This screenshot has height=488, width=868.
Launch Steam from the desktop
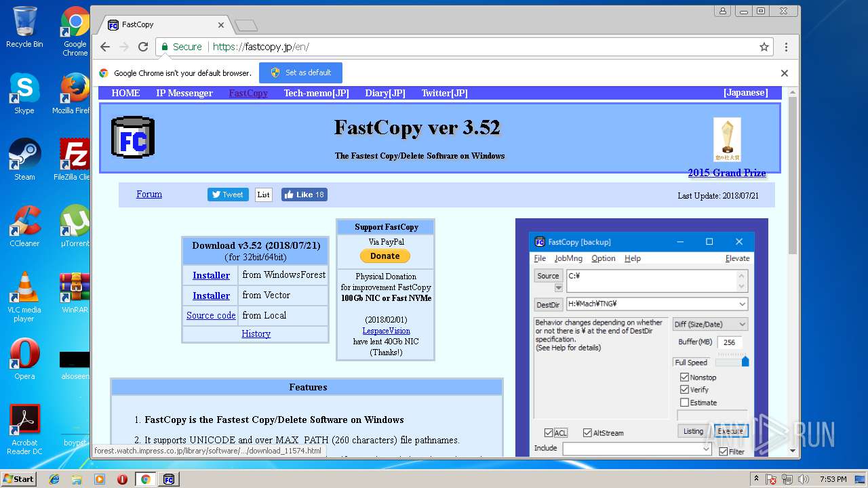pyautogui.click(x=24, y=160)
